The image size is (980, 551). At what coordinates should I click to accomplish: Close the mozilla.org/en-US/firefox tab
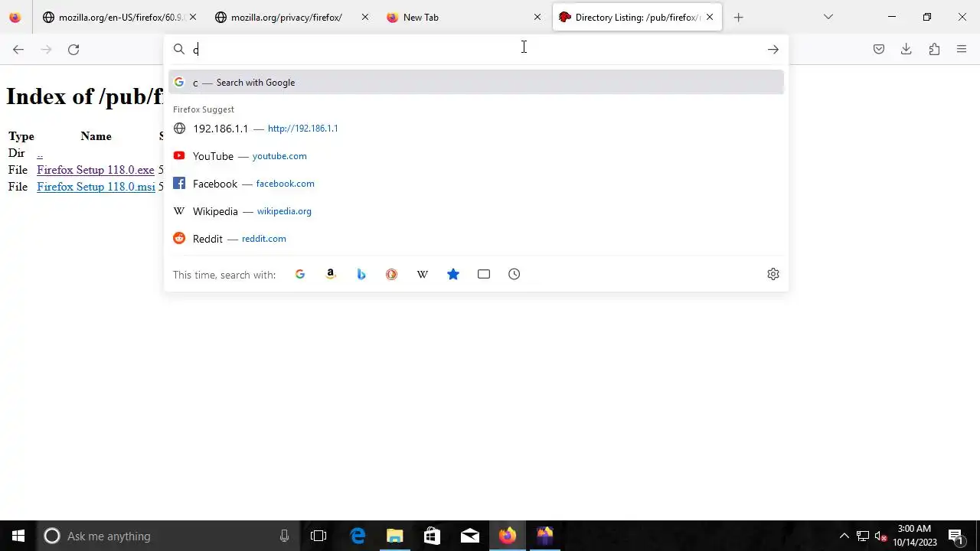192,17
